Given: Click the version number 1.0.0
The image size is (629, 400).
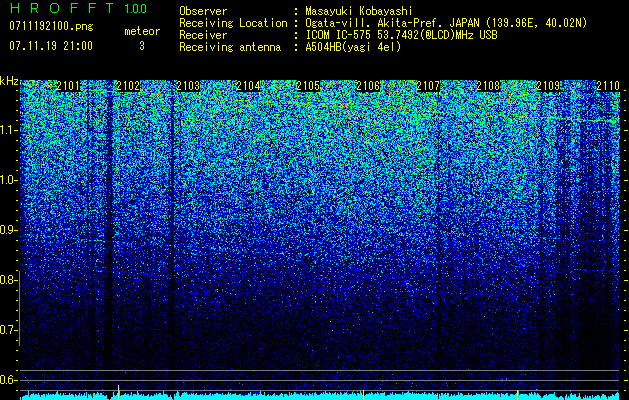Looking at the screenshot, I should [x=136, y=8].
